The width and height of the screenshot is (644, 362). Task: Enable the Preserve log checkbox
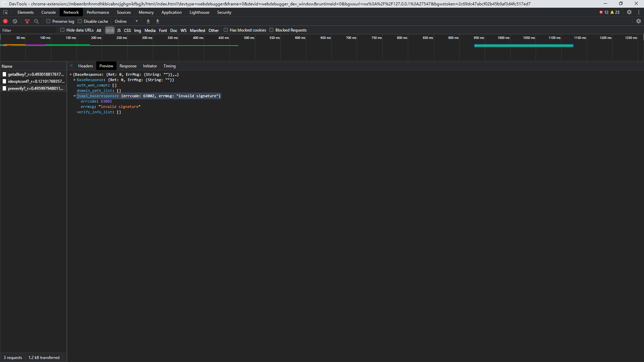coord(48,21)
